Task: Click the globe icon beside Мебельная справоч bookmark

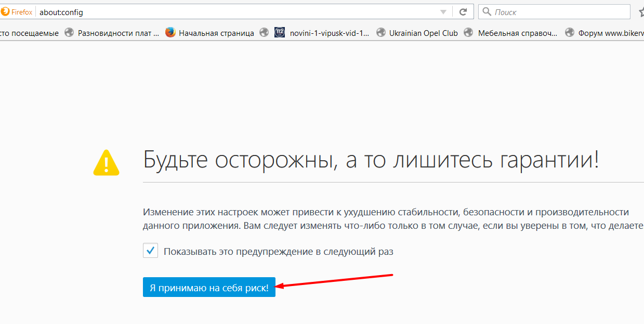Action: click(x=467, y=32)
